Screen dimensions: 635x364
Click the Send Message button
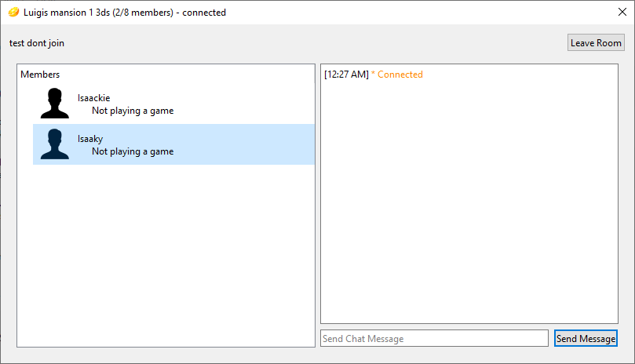click(586, 338)
